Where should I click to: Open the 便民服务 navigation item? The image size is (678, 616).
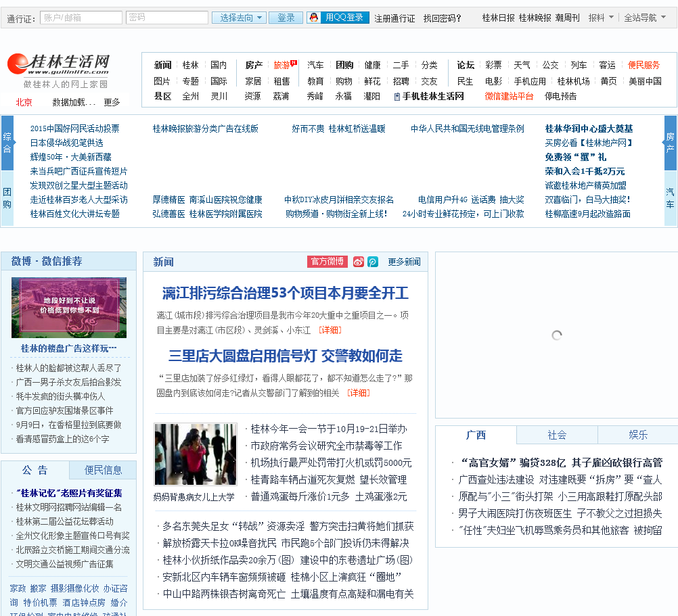pyautogui.click(x=643, y=65)
